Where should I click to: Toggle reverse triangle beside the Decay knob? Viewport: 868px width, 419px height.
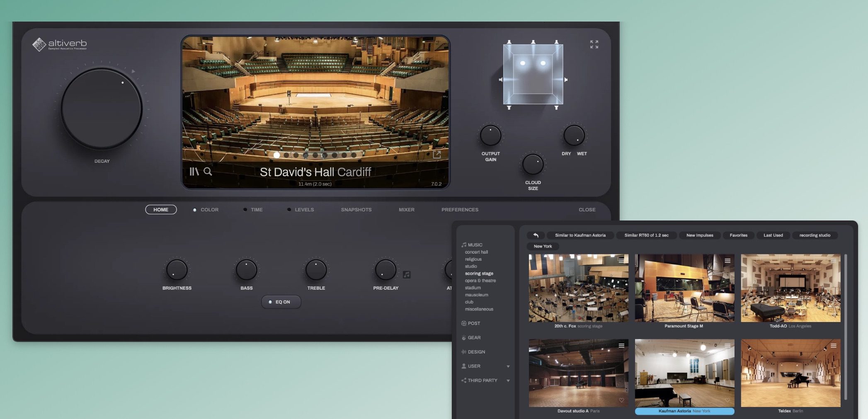(133, 71)
